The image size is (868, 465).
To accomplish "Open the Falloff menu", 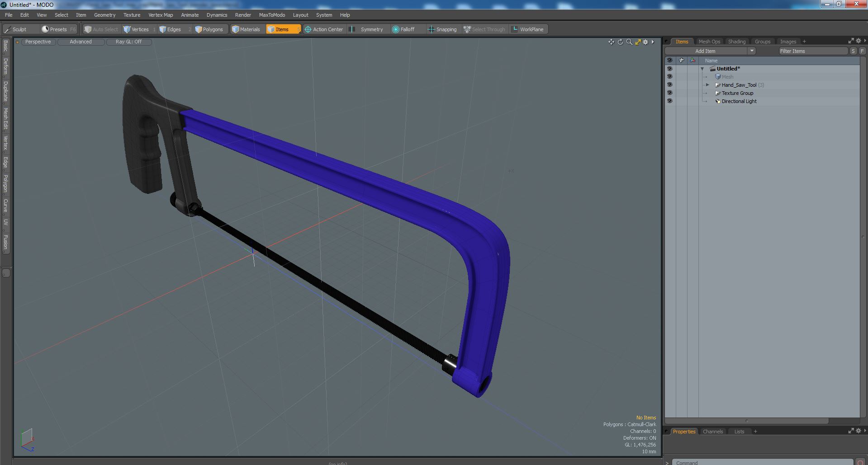I will coord(407,29).
